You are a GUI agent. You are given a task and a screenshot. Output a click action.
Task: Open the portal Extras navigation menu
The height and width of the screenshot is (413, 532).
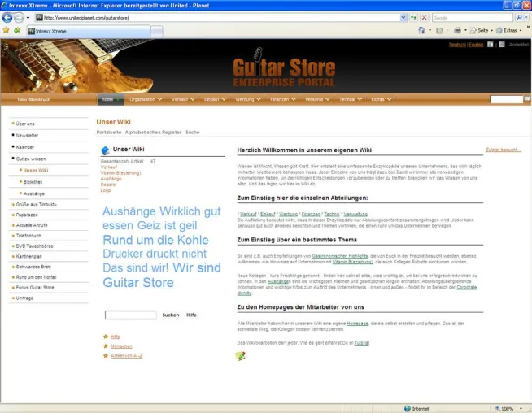pyautogui.click(x=381, y=99)
